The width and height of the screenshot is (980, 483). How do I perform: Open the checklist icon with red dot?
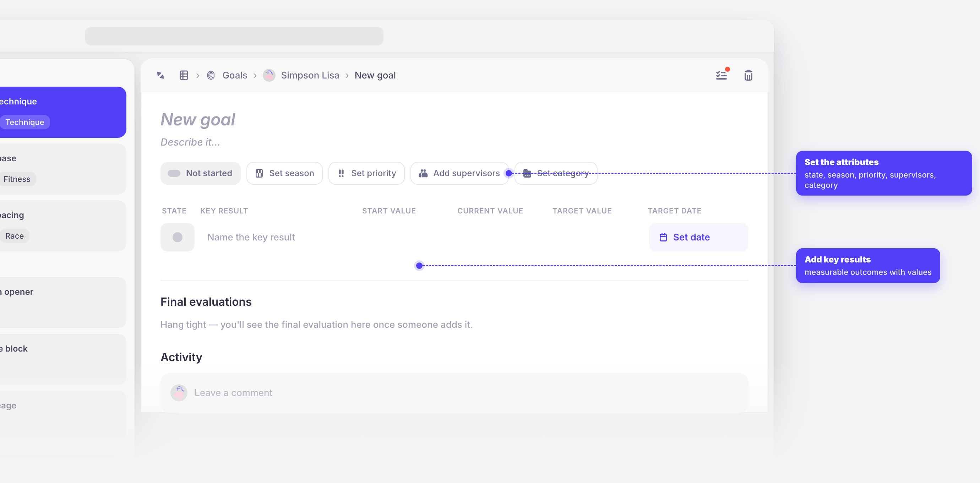tap(721, 75)
